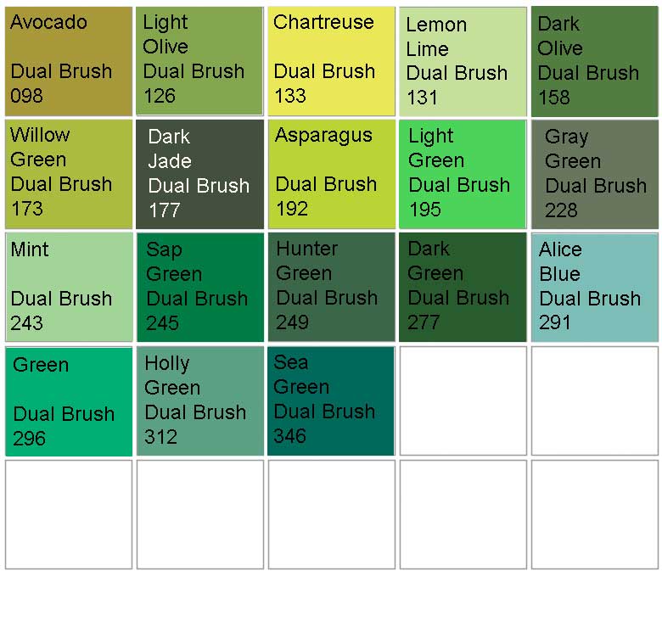Select the empty cell below Green 296
This screenshot has width=662, height=644.
pos(69,514)
